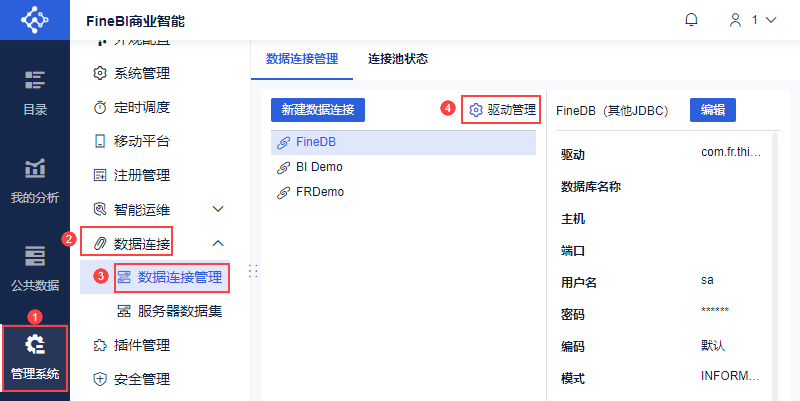This screenshot has height=401, width=800.
Task: Open 我的分析 sidebar icon
Action: 35,180
